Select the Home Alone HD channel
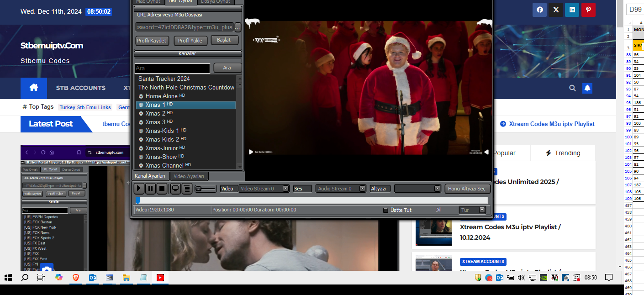 pos(185,96)
